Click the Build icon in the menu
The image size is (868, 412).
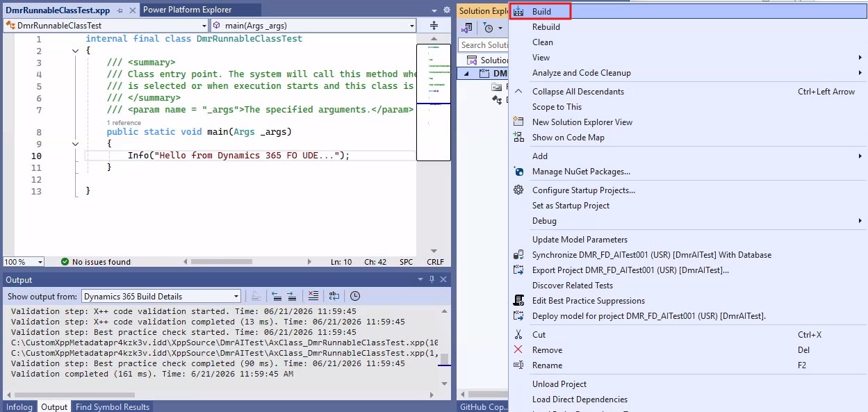point(518,11)
